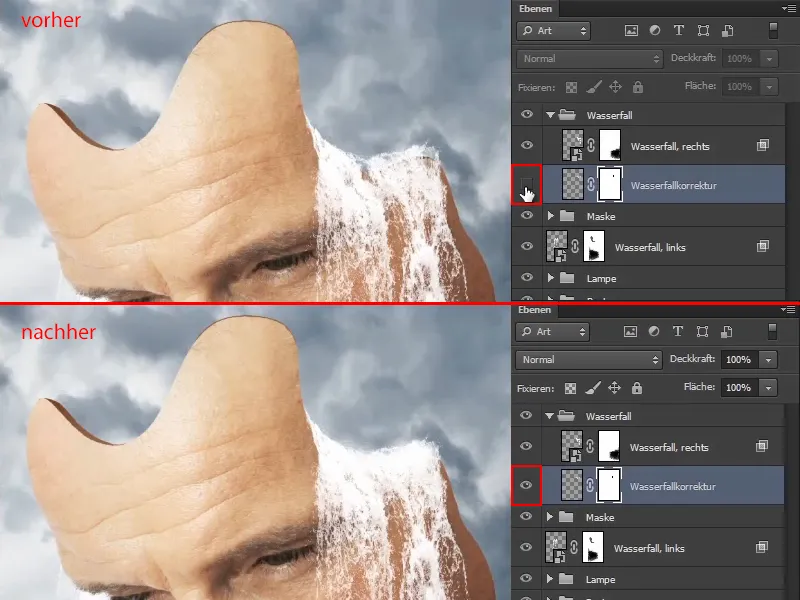This screenshot has width=800, height=600.
Task: Click layer mask of Wasserfallkorrektur in nachher panel
Action: pyautogui.click(x=609, y=485)
